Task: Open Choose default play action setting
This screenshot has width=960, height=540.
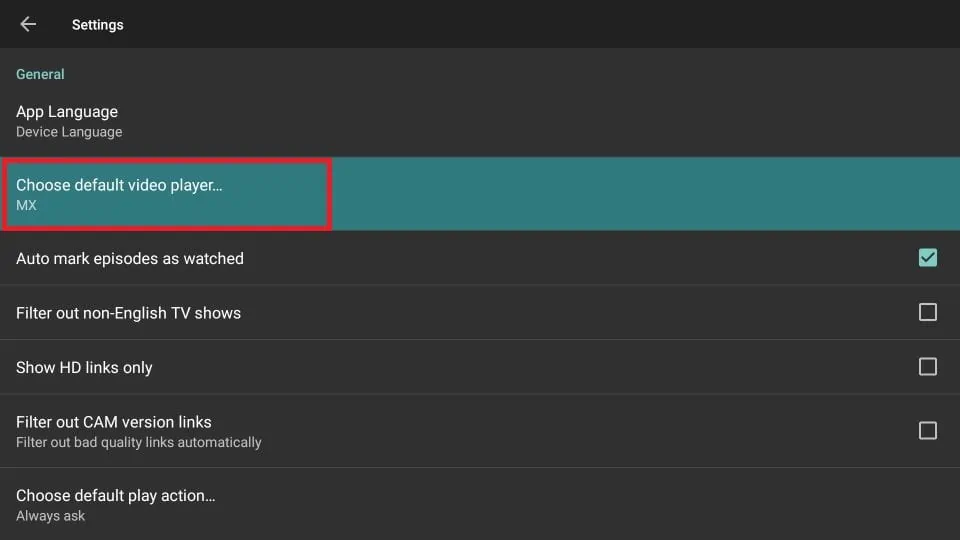Action: click(x=116, y=495)
